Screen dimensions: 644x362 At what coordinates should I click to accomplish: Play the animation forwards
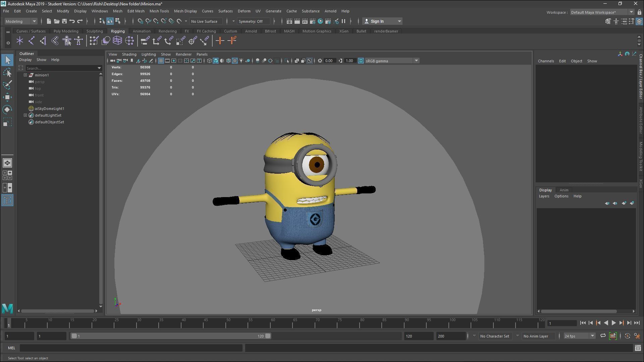tap(613, 323)
